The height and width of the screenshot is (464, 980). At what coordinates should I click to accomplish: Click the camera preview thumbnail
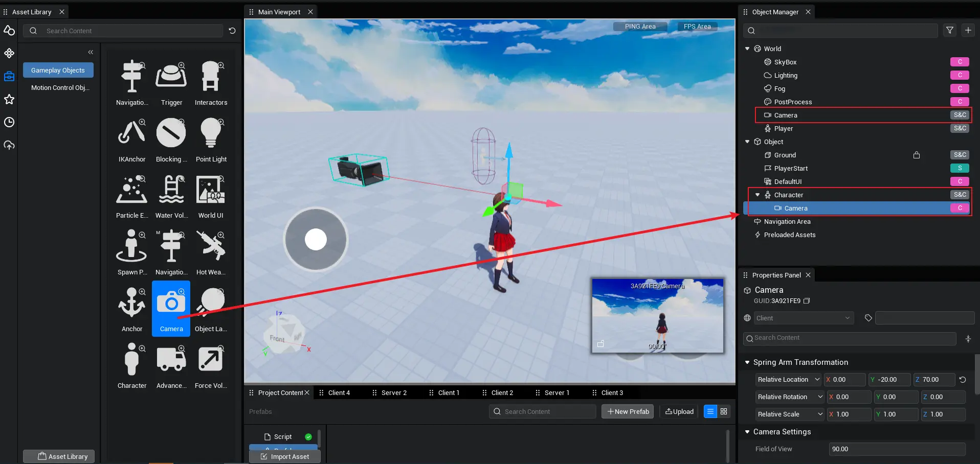658,315
